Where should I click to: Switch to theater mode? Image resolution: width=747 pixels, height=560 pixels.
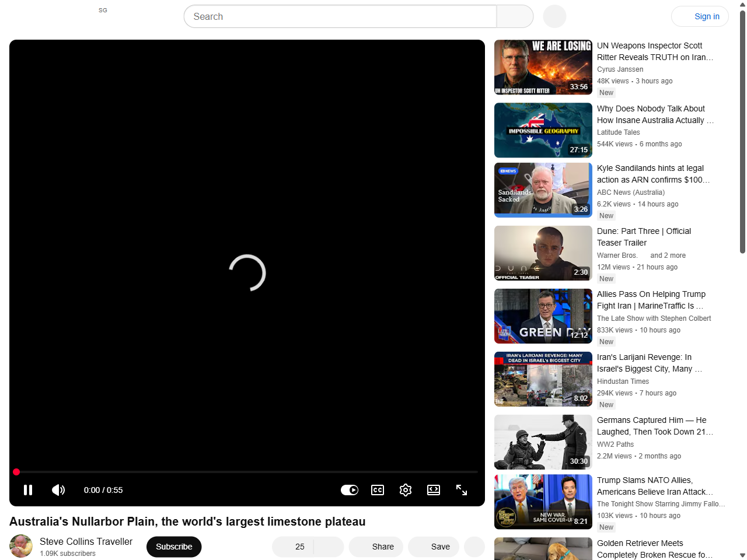coord(434,490)
